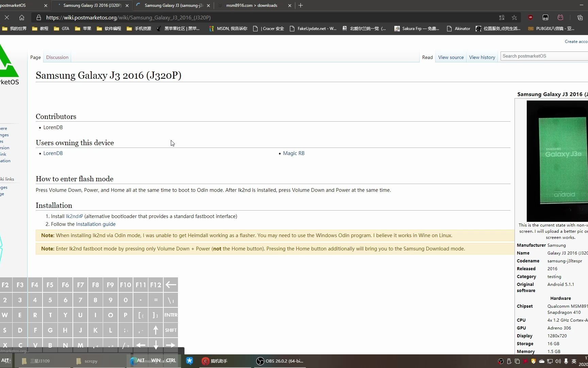Open the blue star app in taskbar
Image resolution: width=588 pixels, height=368 pixels.
(x=190, y=361)
